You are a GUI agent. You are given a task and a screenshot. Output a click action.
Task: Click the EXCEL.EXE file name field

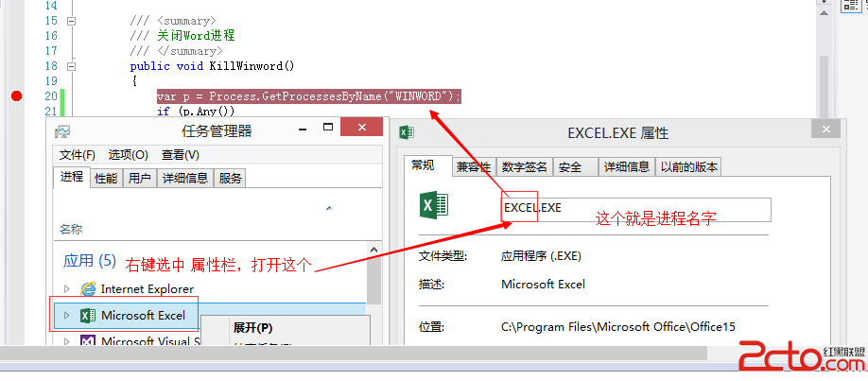tap(636, 209)
